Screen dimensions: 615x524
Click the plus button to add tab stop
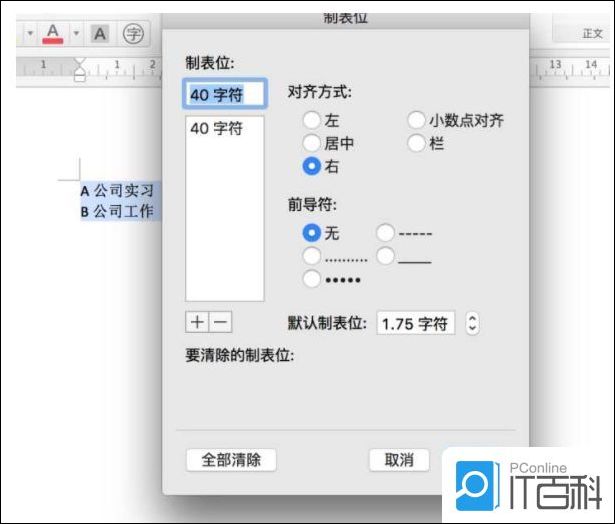(197, 322)
